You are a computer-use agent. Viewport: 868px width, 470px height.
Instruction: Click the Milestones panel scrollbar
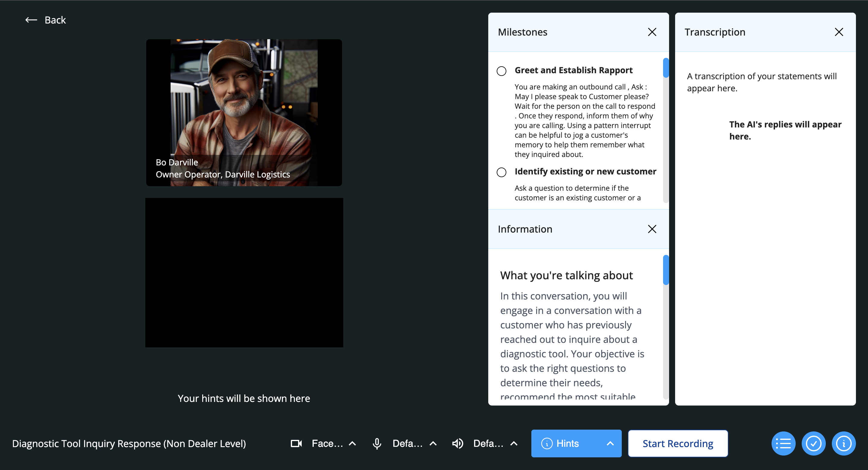(x=665, y=68)
